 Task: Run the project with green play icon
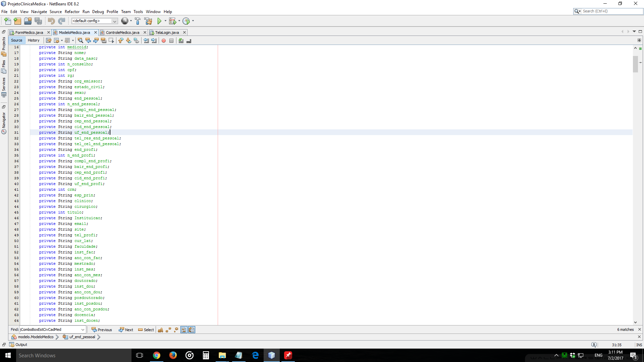click(x=159, y=21)
